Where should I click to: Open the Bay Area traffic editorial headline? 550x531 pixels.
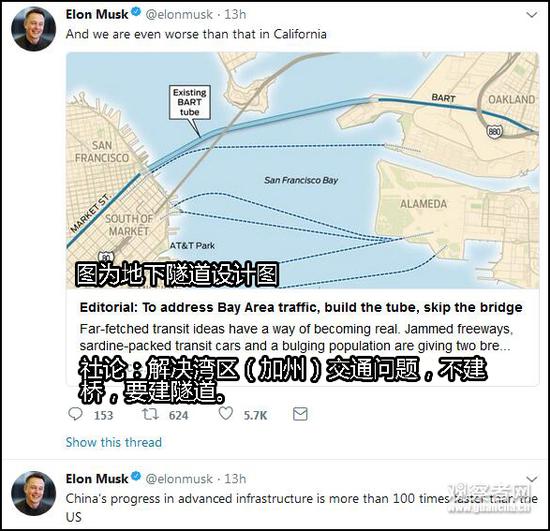pyautogui.click(x=301, y=307)
